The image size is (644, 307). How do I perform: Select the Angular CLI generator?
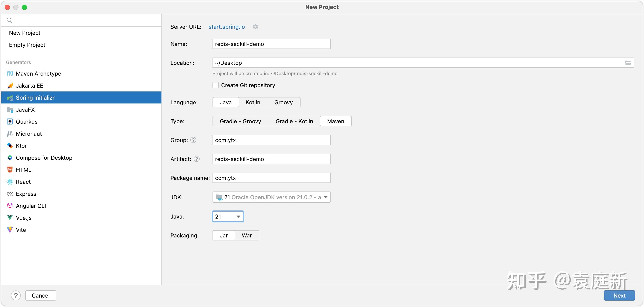(x=31, y=206)
